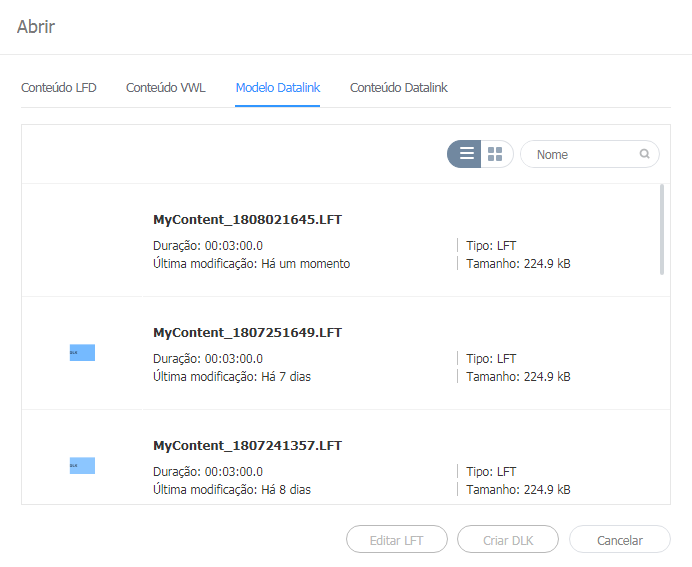Click thumbnail of MyContent_1807251649.LFT
The height and width of the screenshot is (567, 692).
click(x=82, y=353)
